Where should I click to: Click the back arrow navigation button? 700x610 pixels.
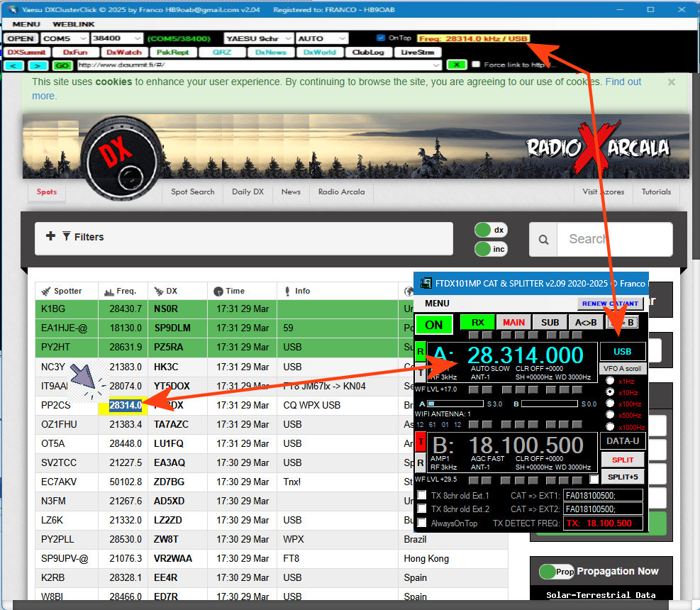click(x=13, y=65)
